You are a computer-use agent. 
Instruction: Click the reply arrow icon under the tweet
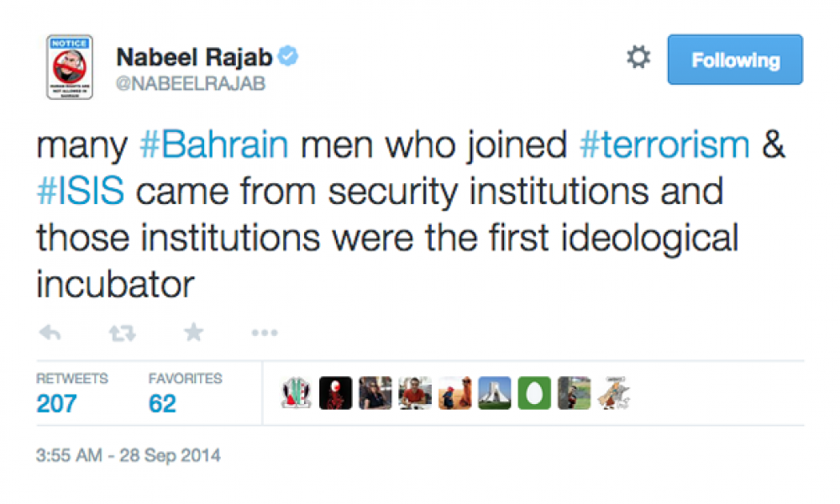(x=50, y=333)
